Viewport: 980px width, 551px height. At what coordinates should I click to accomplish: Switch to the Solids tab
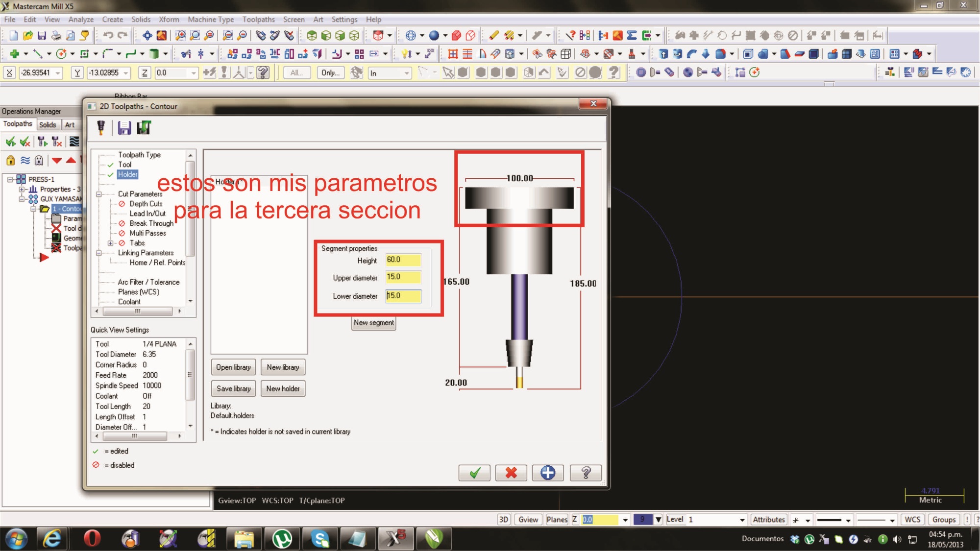[x=48, y=125]
